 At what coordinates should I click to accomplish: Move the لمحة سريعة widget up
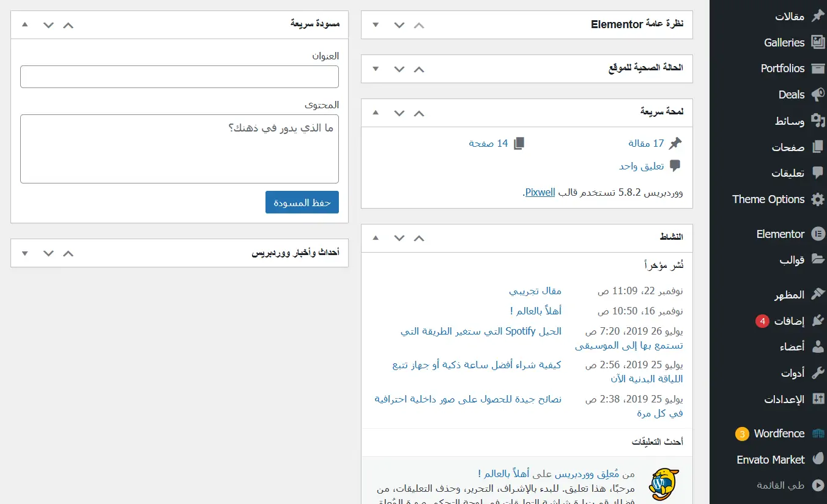coord(419,113)
